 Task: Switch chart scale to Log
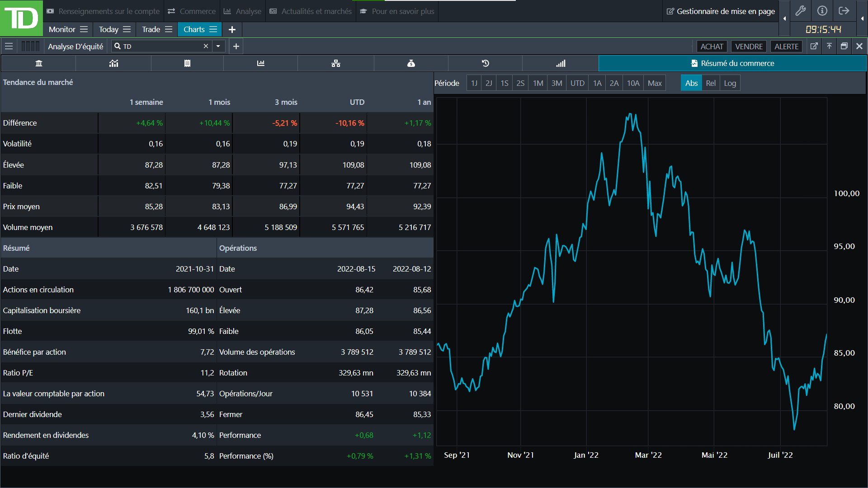pyautogui.click(x=730, y=83)
